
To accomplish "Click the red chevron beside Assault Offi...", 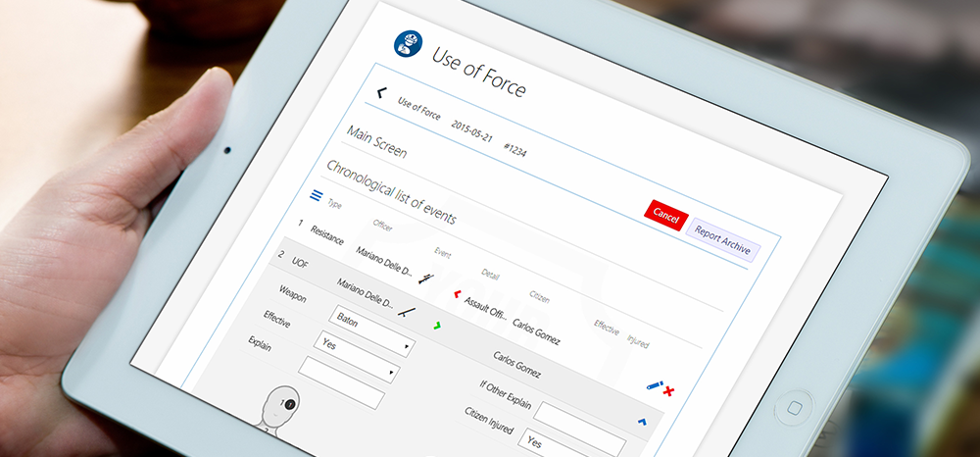I will click(x=456, y=293).
